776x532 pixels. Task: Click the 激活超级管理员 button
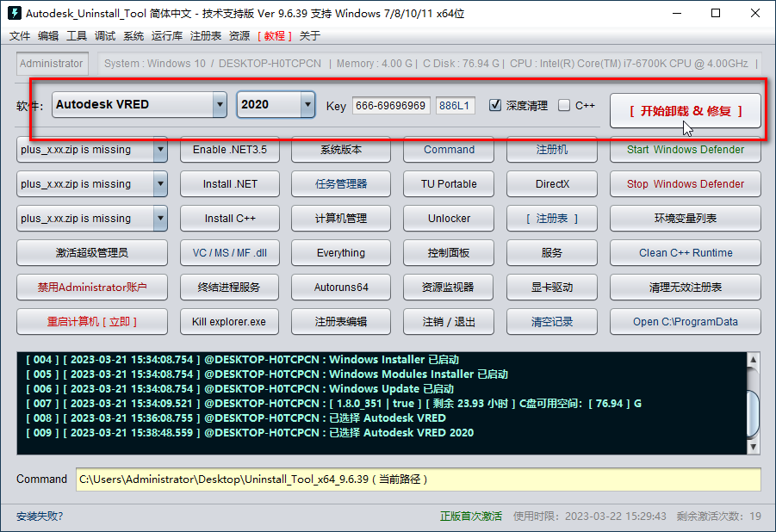point(92,253)
